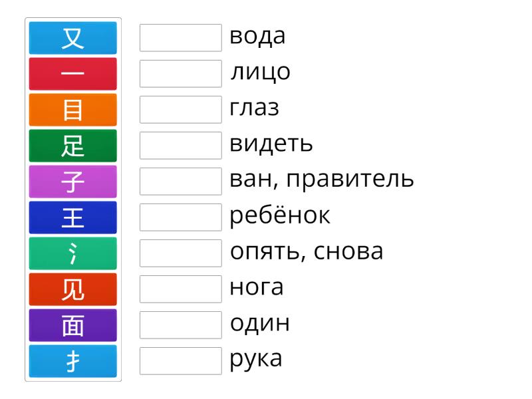Choose the empty slot next to опять, снова

point(180,253)
